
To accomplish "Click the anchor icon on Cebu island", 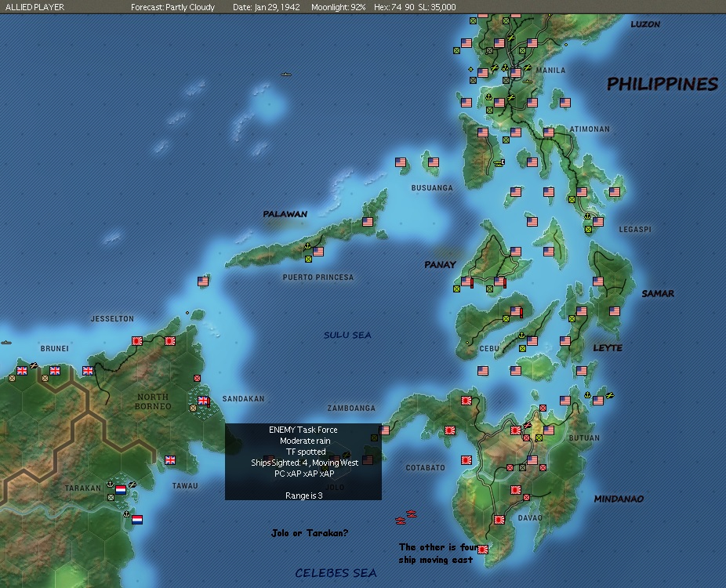I will point(521,336).
